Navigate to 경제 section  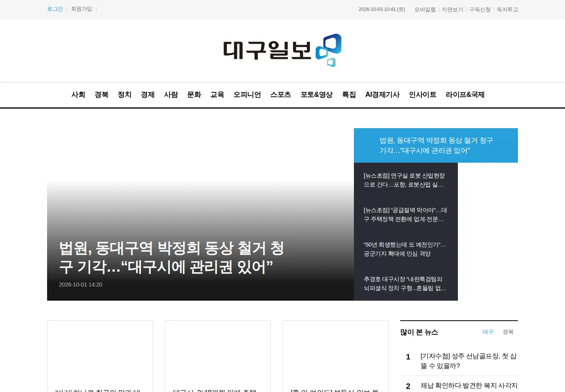148,95
